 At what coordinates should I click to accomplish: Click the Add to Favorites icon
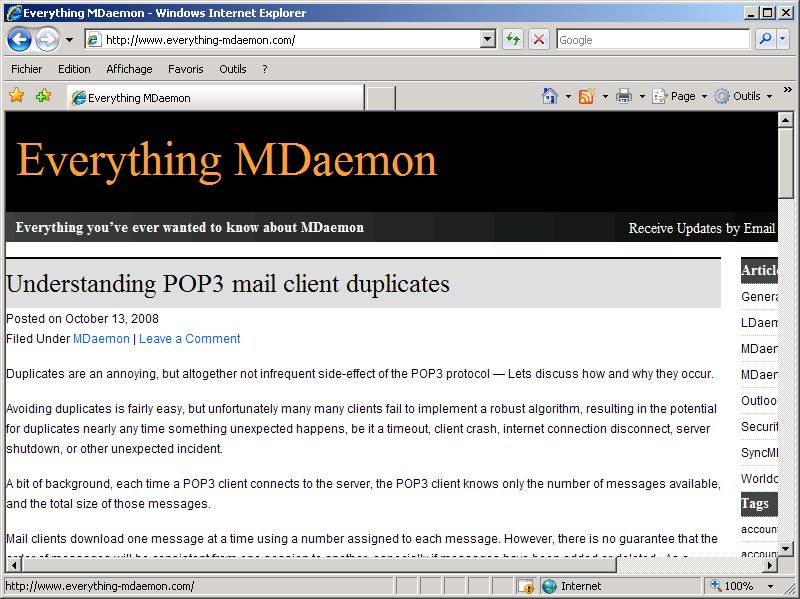(43, 95)
